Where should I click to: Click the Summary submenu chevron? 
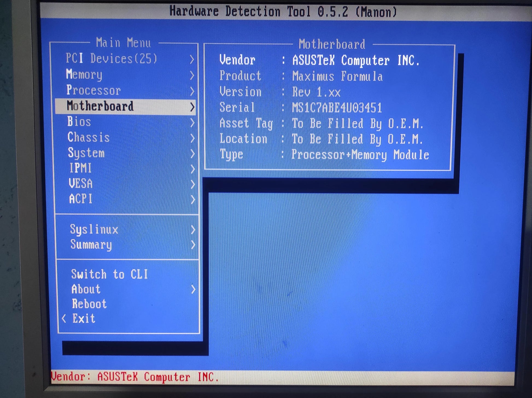coord(193,245)
